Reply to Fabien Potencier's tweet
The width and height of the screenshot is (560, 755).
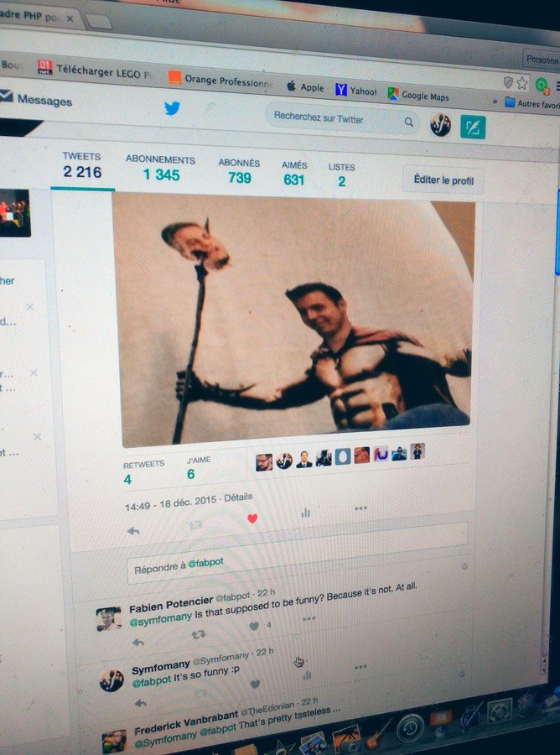pos(138,643)
